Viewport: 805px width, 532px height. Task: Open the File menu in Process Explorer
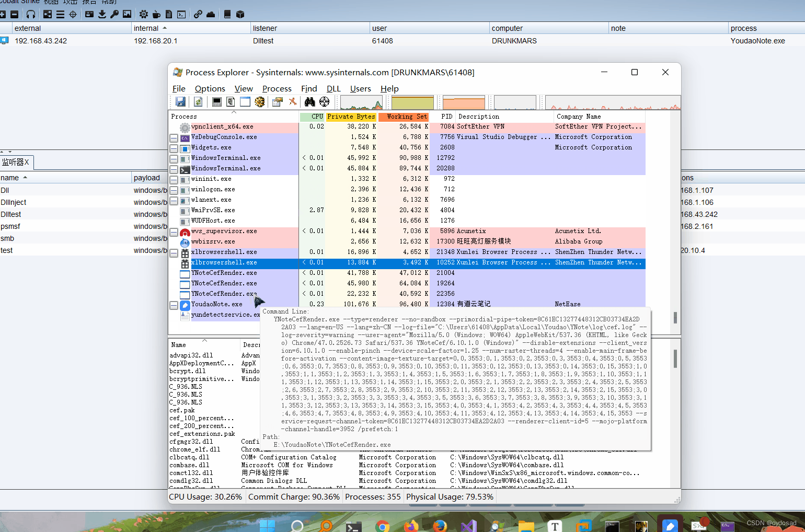[x=179, y=88]
